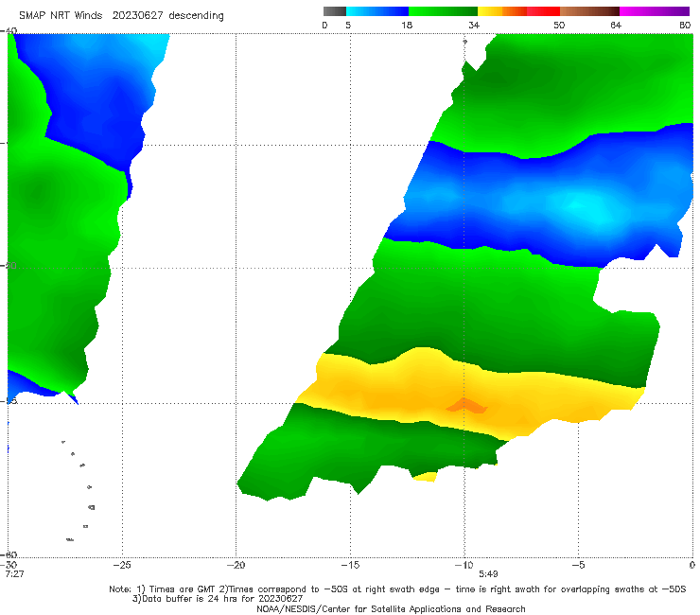Click the longitude axis label '-5'

[578, 565]
